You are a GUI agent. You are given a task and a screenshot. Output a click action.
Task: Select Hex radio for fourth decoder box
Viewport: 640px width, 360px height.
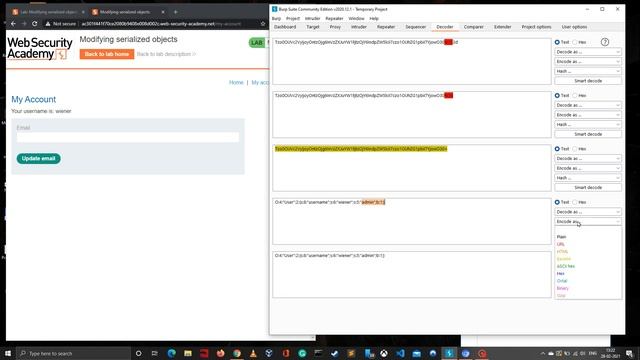coord(575,202)
